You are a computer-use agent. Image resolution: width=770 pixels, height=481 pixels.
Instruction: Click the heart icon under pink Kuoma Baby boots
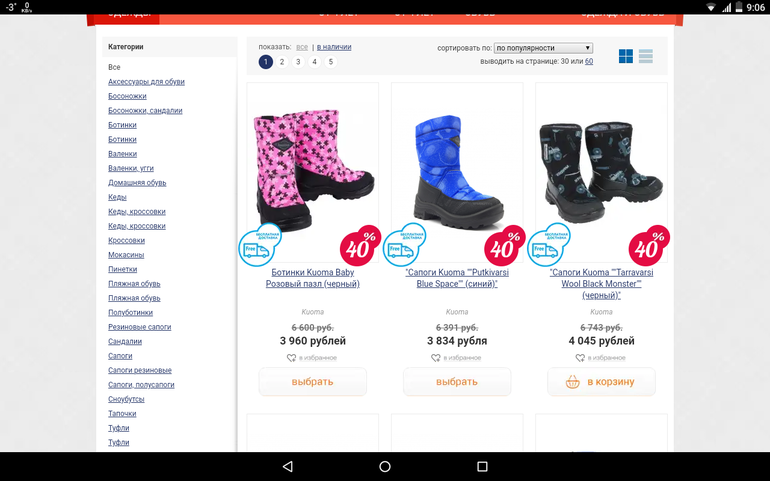[x=291, y=358]
